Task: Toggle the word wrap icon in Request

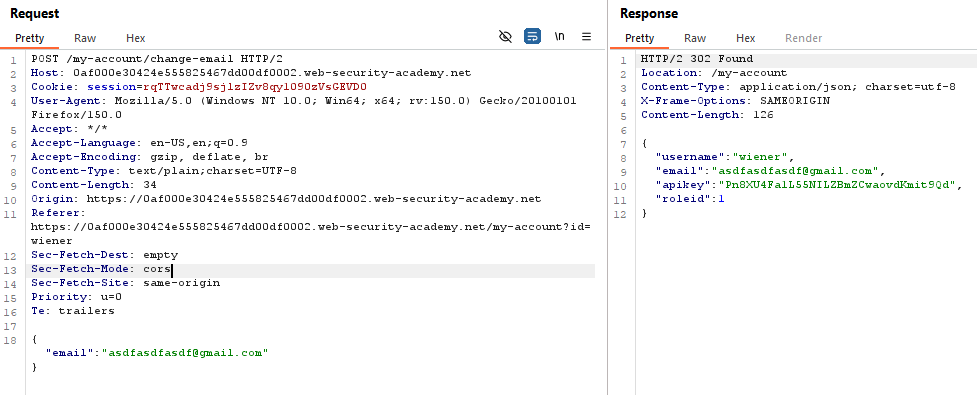Action: coord(532,37)
